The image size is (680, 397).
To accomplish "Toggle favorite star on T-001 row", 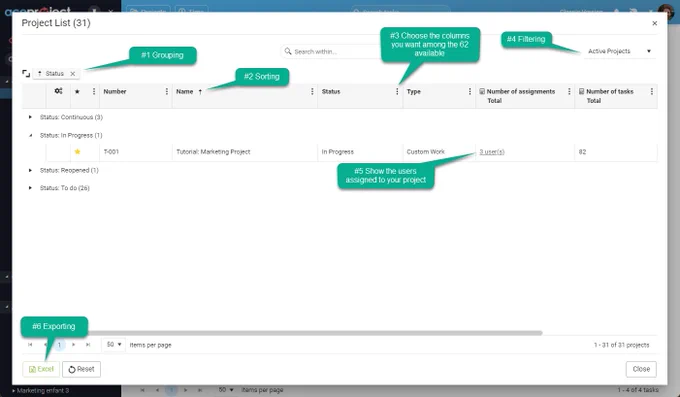I will [78, 152].
